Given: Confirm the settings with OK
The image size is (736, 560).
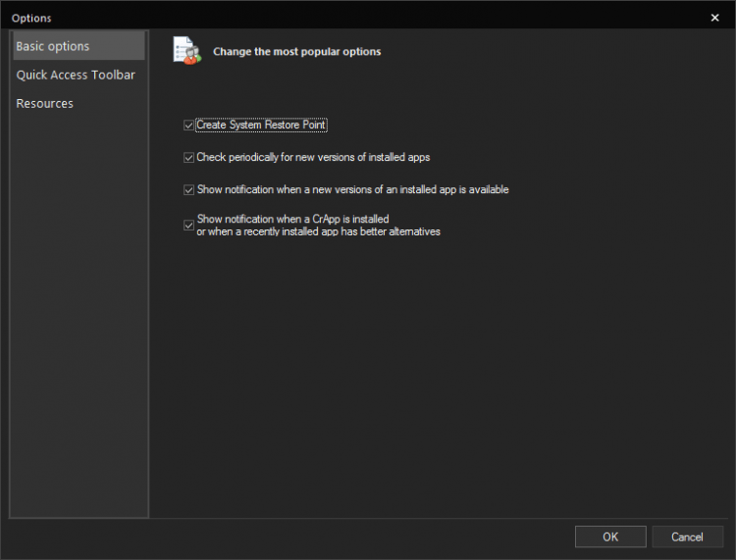Looking at the screenshot, I should [610, 536].
